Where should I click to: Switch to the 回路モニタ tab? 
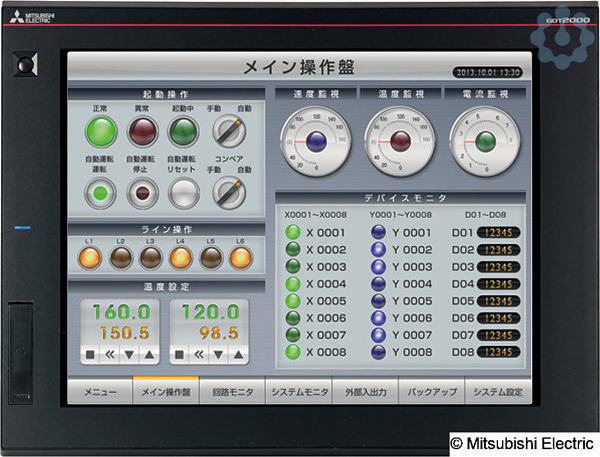coord(233,393)
